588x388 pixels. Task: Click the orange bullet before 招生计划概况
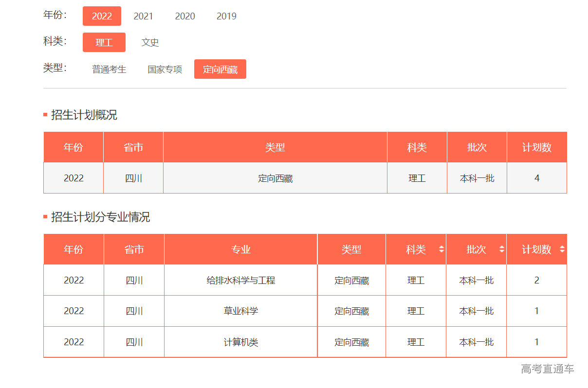pyautogui.click(x=44, y=115)
